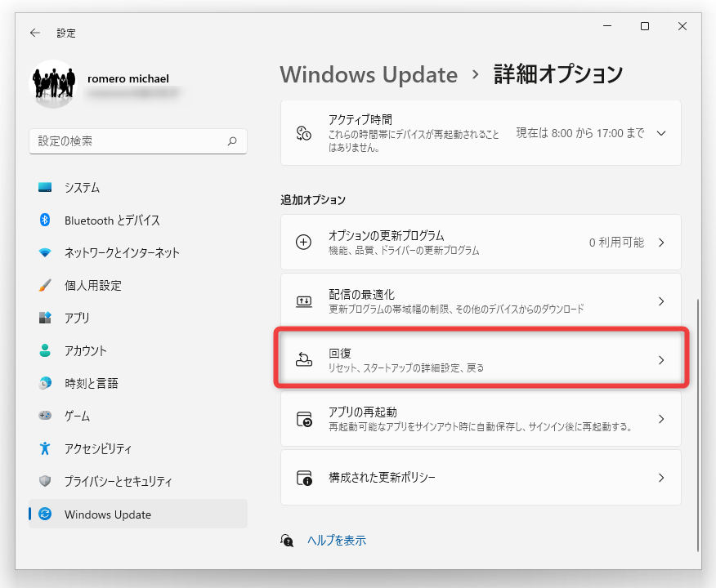Image resolution: width=716 pixels, height=588 pixels.
Task: Open アプリ settings category
Action: [138, 318]
